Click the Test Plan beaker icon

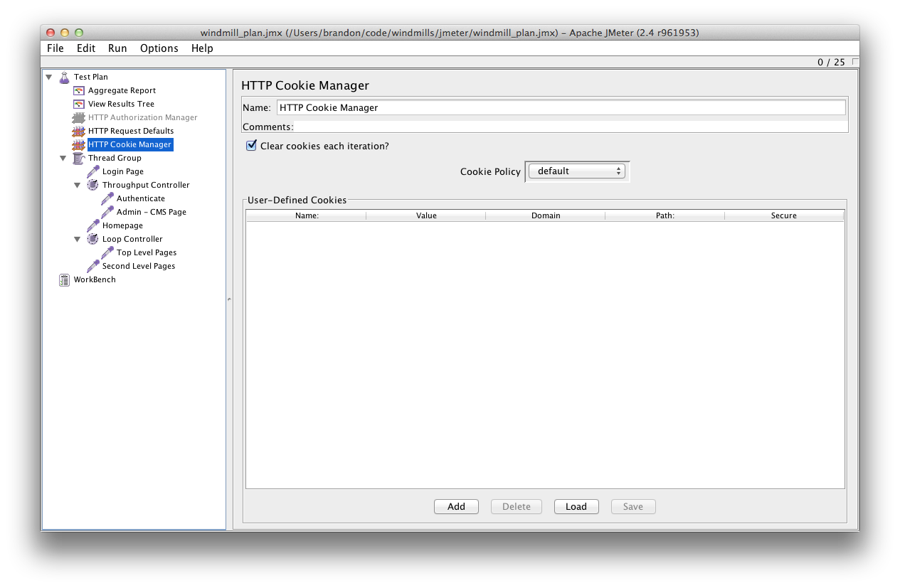point(65,77)
